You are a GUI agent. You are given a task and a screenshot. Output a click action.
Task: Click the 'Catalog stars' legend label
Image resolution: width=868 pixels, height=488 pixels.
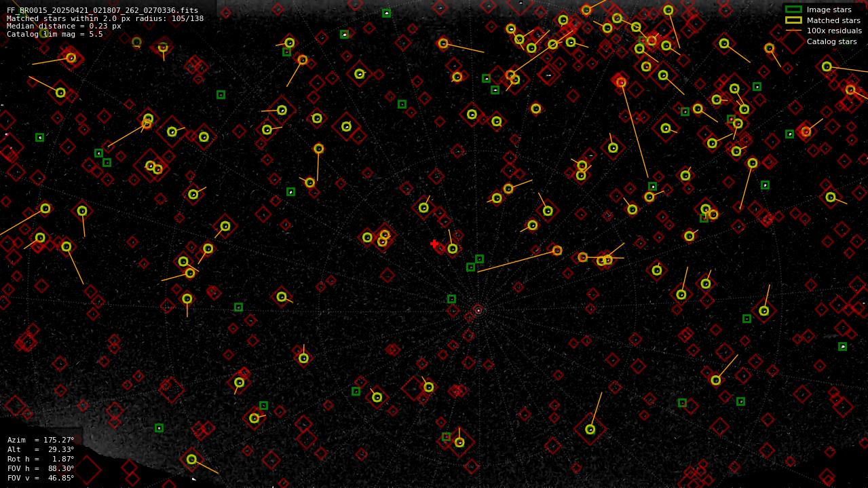(x=831, y=41)
